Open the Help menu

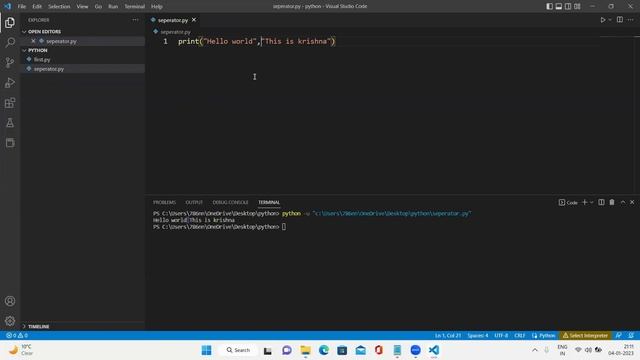(x=157, y=6)
